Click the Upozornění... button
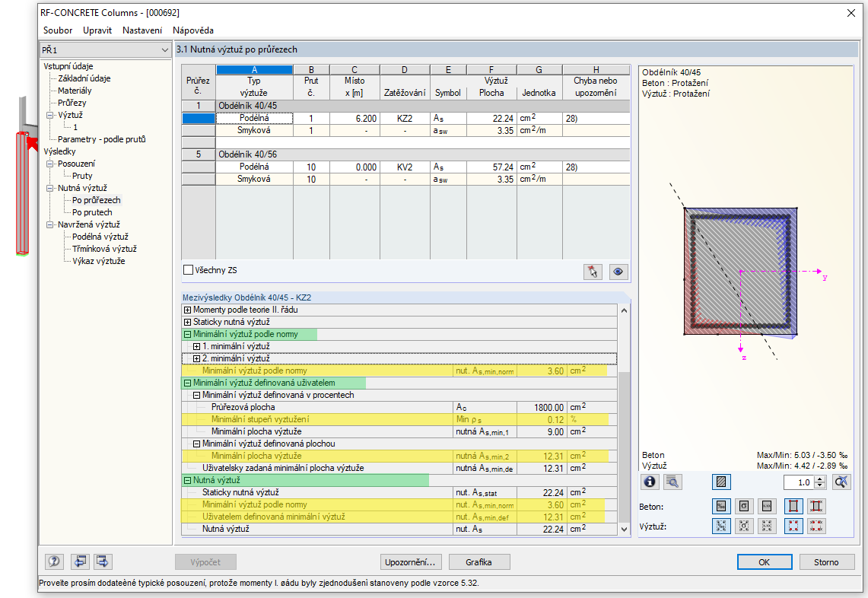The height and width of the screenshot is (598, 868). point(410,562)
